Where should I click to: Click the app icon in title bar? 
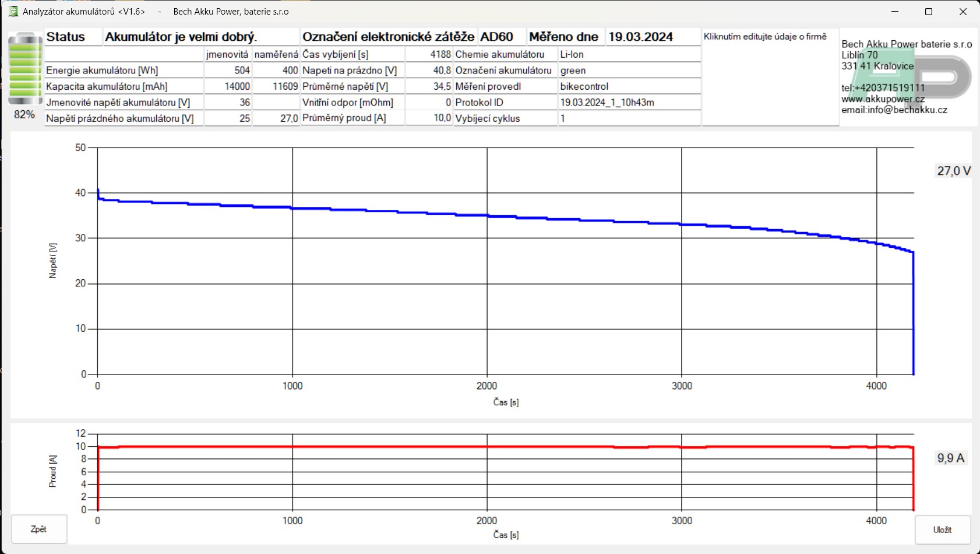point(13,12)
